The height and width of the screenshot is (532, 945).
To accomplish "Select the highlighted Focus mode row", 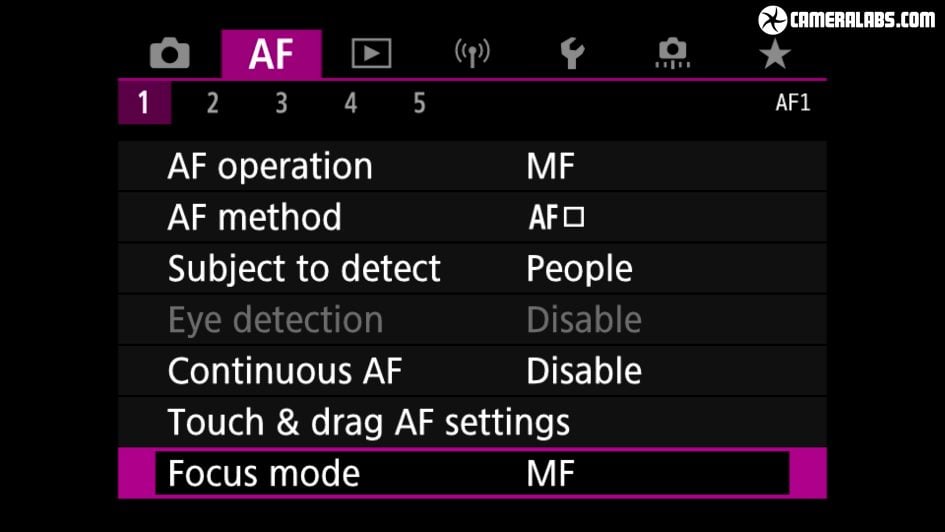I will point(472,473).
